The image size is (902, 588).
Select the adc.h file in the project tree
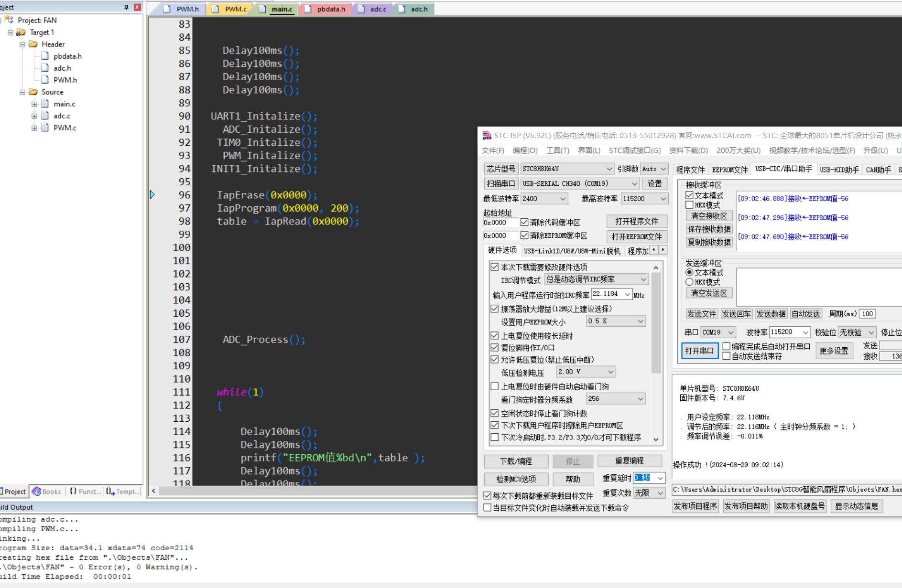click(62, 68)
